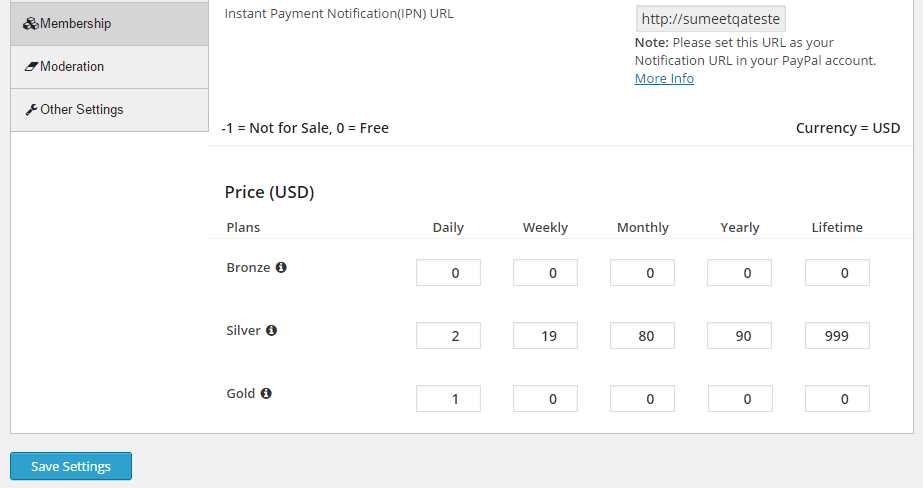Edit the Bronze Lifetime price field

[x=837, y=273]
